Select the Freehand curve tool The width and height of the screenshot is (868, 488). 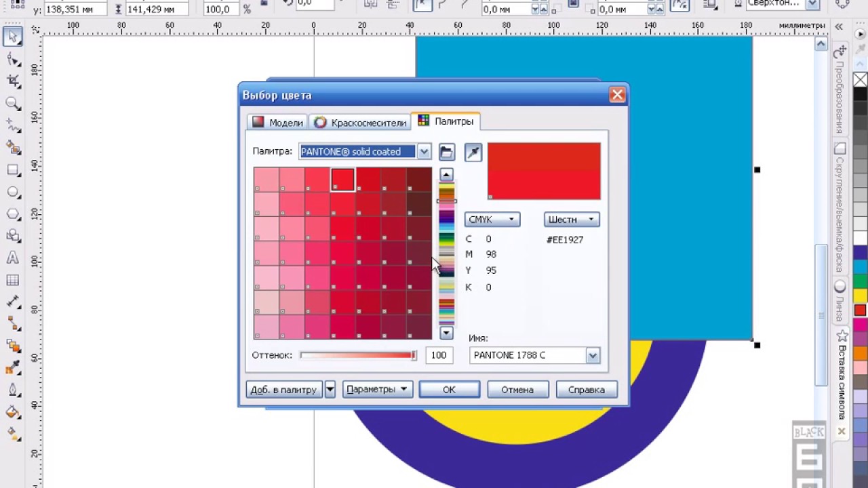(12, 125)
